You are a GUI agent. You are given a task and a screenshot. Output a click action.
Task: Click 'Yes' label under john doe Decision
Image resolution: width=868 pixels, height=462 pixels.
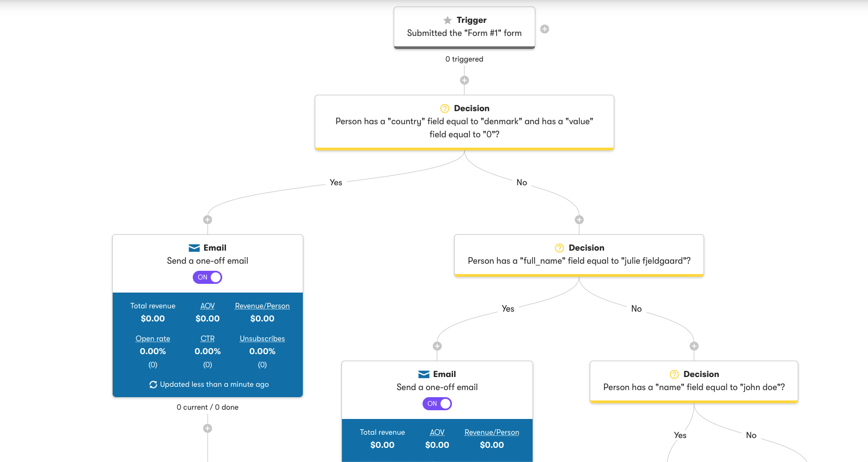click(x=680, y=435)
